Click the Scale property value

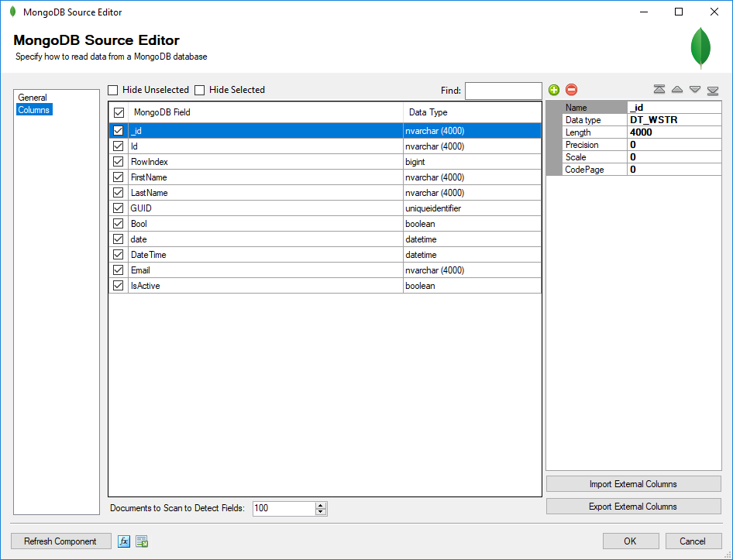[x=674, y=157]
